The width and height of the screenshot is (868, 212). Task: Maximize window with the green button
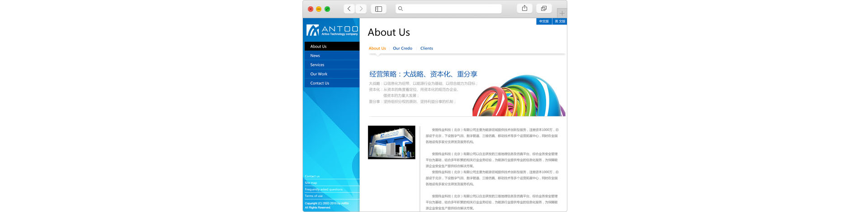pos(327,9)
